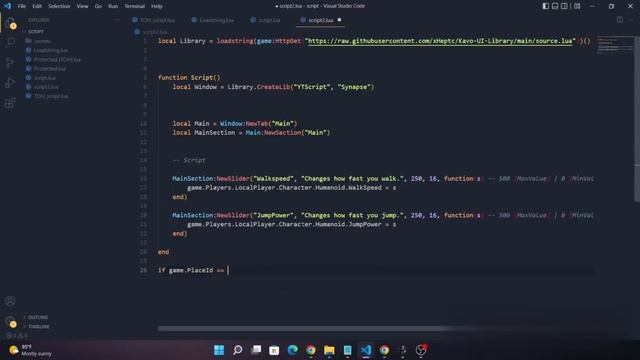Viewport: 640px width, 360px height.
Task: Open the Go menu
Action: 98,6
